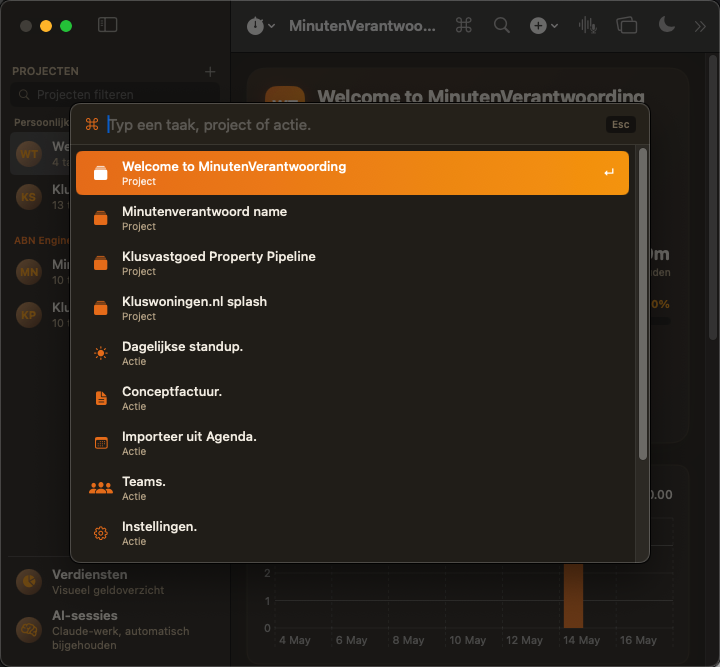
Task: Open Klusvastgoed Property Pipeline project result
Action: point(352,263)
